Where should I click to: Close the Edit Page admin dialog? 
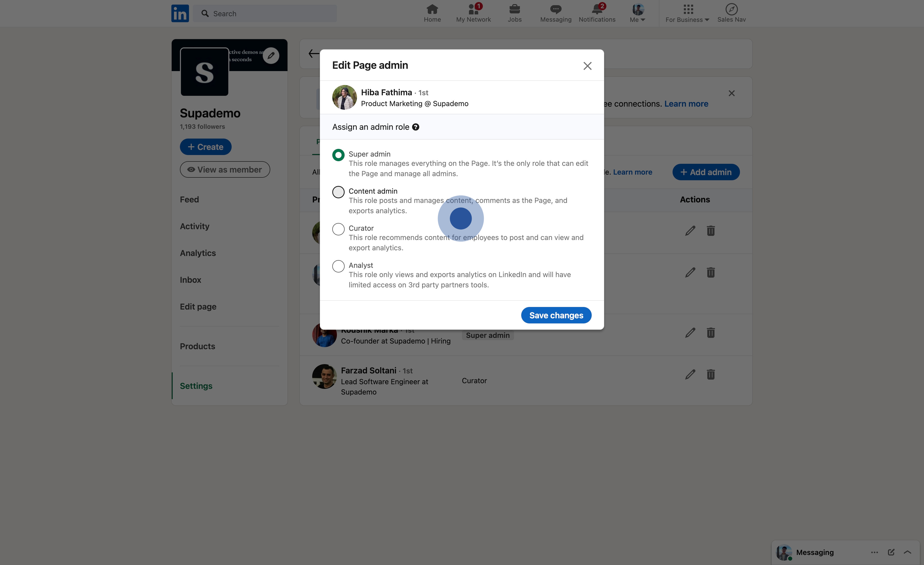(587, 66)
